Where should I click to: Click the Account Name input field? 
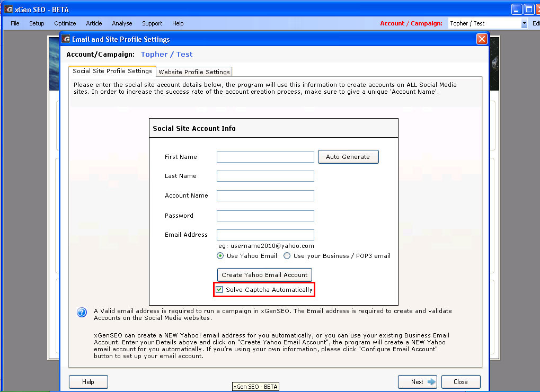point(265,195)
